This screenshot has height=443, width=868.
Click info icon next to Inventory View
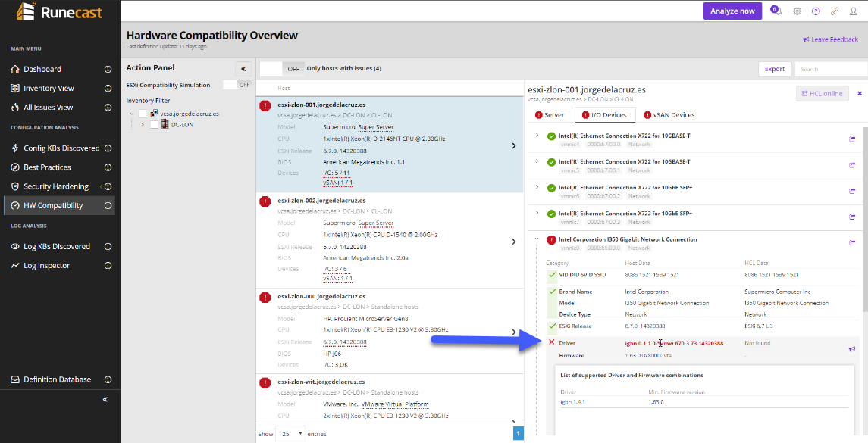pyautogui.click(x=108, y=88)
